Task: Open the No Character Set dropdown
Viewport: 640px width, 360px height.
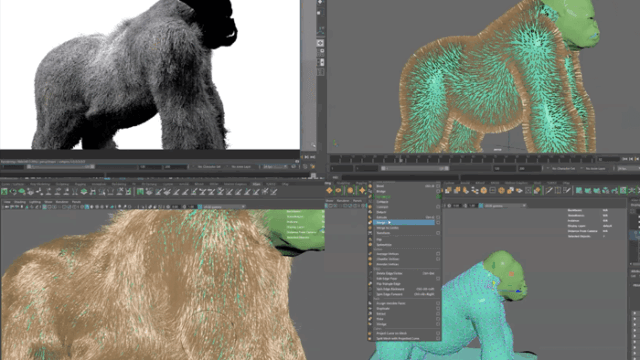Action: tap(564, 168)
